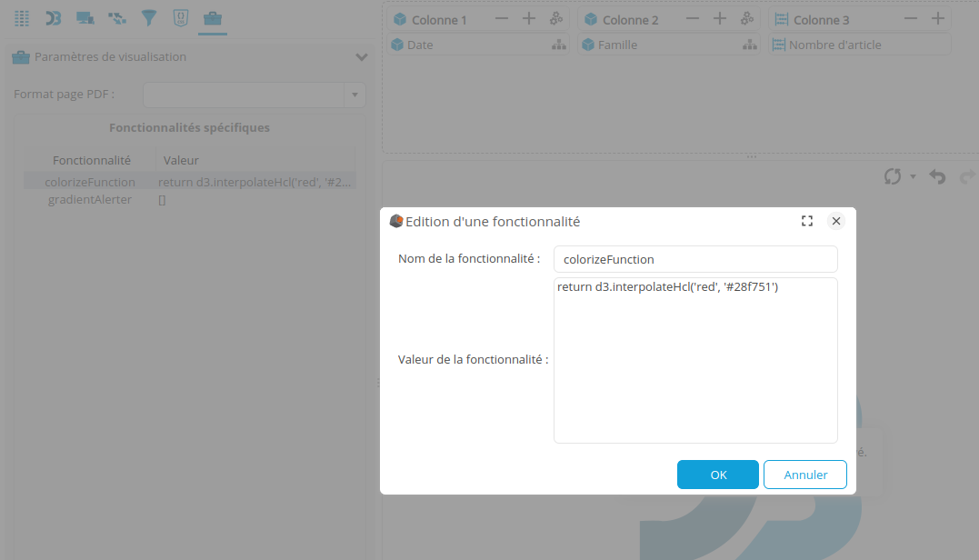Expand the dialog to fullscreen
The image size is (979, 560).
(x=806, y=221)
